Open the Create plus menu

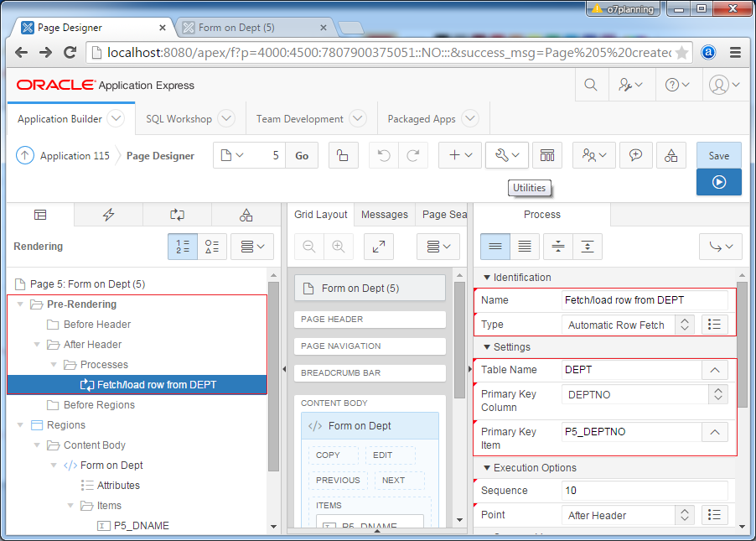tap(460, 155)
